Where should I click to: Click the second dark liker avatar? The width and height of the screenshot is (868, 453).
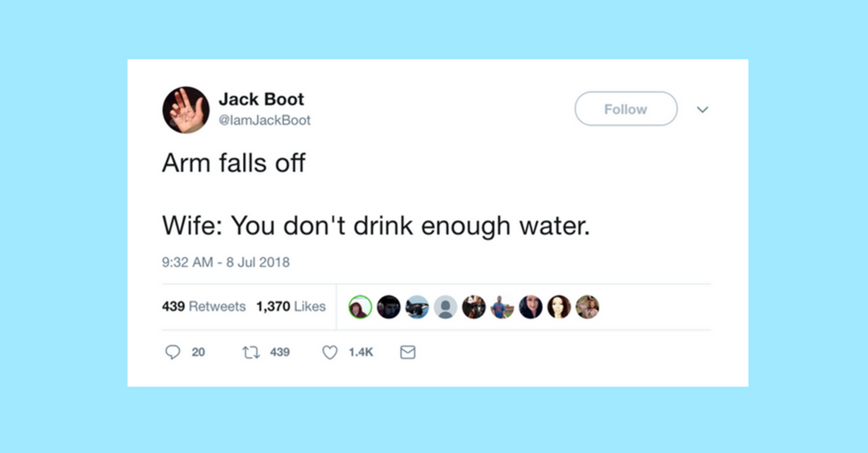389,307
